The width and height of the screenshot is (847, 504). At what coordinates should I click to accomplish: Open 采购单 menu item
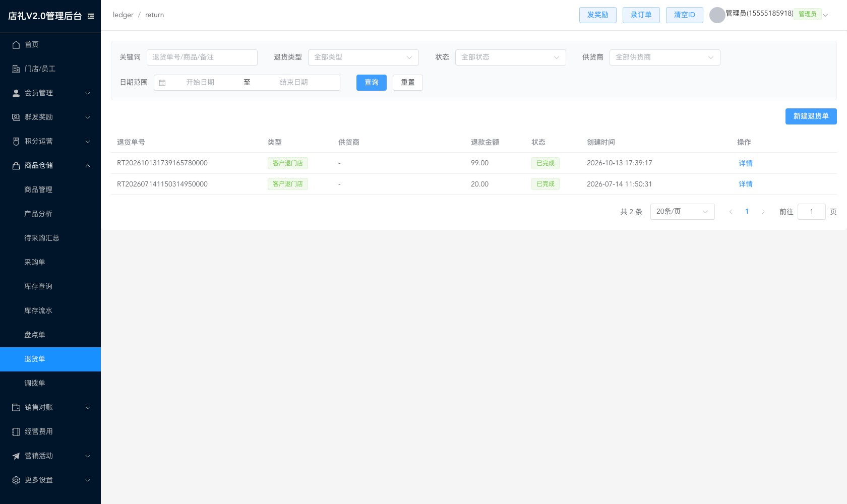(50, 263)
